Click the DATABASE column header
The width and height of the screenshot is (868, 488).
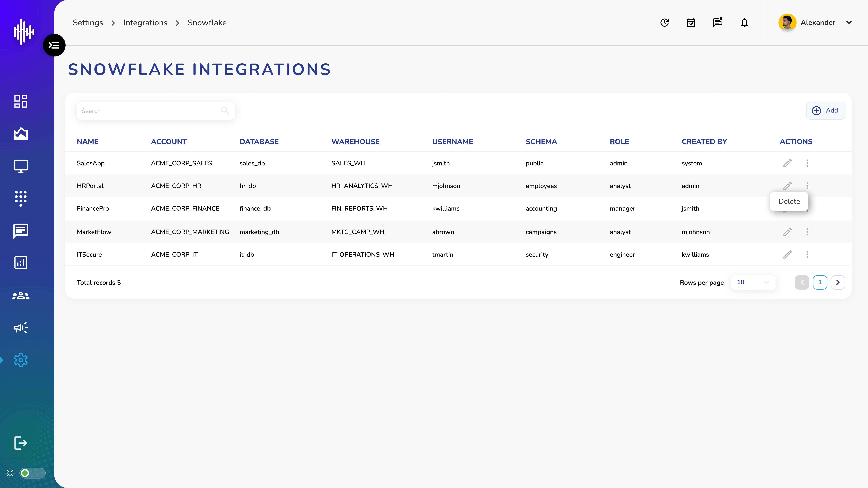[x=259, y=142]
